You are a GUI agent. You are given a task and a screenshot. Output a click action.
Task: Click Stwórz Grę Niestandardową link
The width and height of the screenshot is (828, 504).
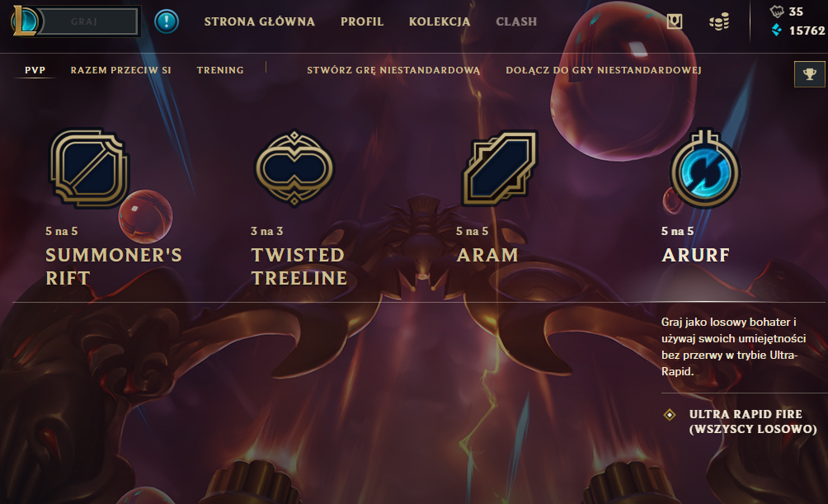[x=393, y=70]
